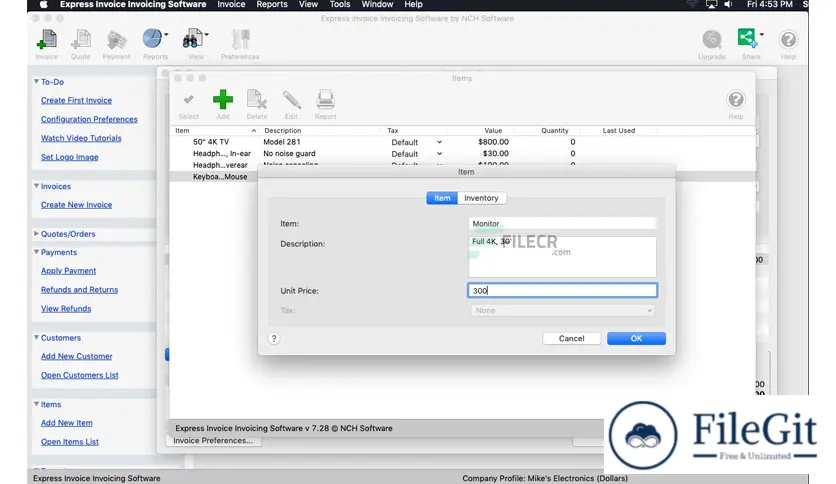Open Tax dropdown for 50" 4K TV row

pyautogui.click(x=439, y=142)
